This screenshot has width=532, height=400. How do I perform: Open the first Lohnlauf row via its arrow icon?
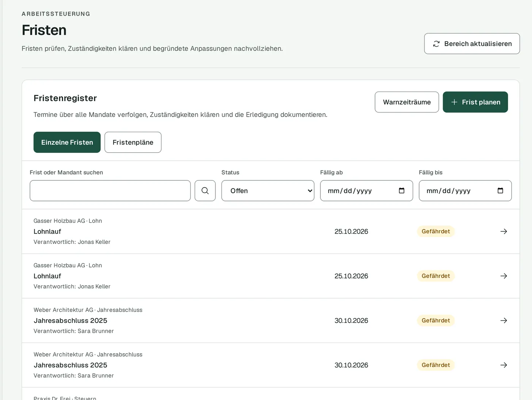(504, 231)
